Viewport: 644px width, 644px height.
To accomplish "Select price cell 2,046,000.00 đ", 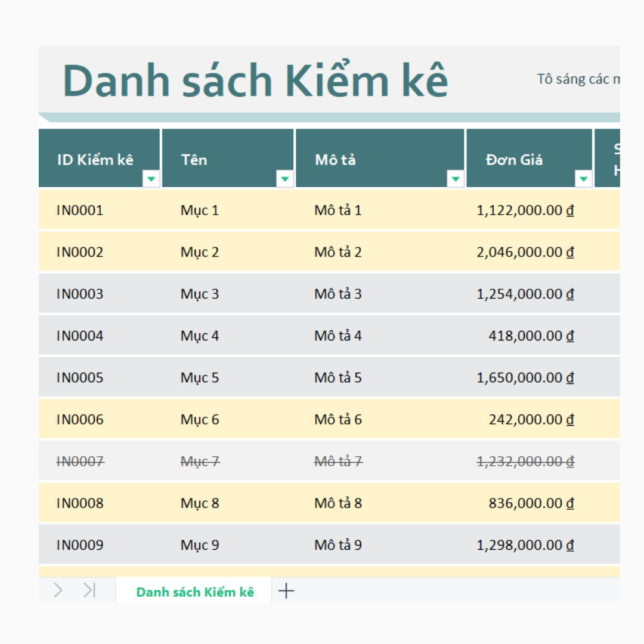I will coord(530,252).
